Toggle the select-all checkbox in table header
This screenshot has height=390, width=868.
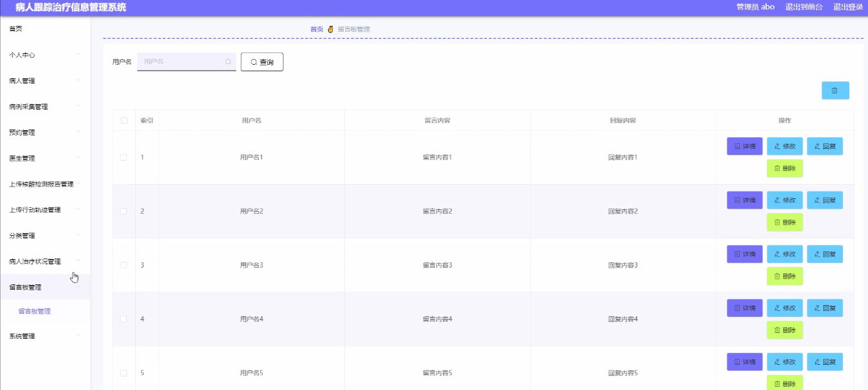point(124,120)
